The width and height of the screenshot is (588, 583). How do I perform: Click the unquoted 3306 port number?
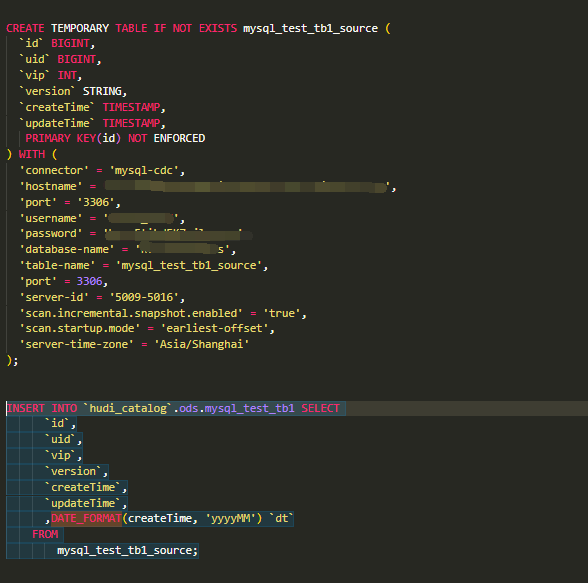[x=89, y=281]
